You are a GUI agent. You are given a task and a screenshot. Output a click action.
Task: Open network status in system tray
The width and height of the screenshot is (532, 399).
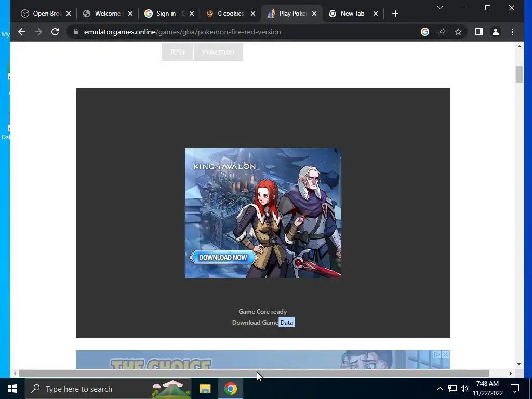453,389
